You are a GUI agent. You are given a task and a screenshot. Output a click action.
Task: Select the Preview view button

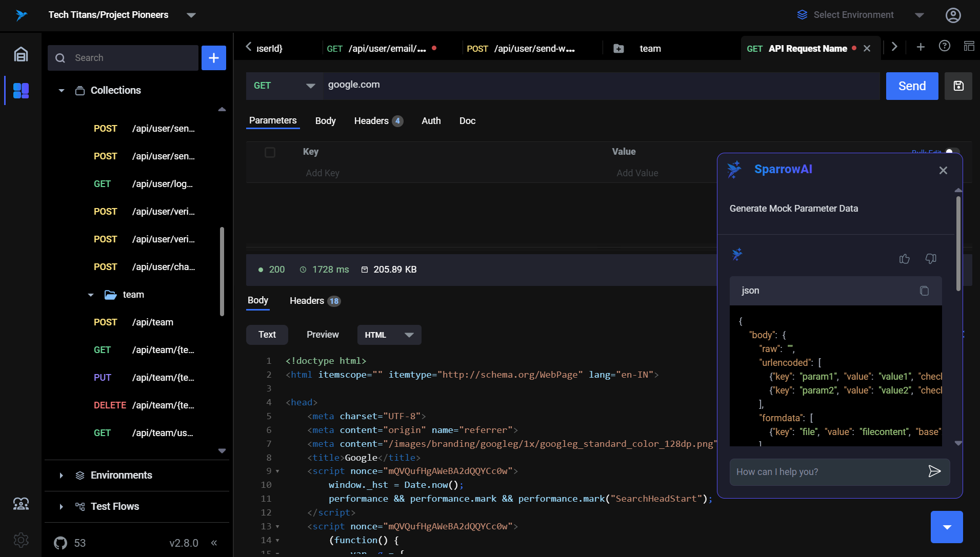(323, 335)
